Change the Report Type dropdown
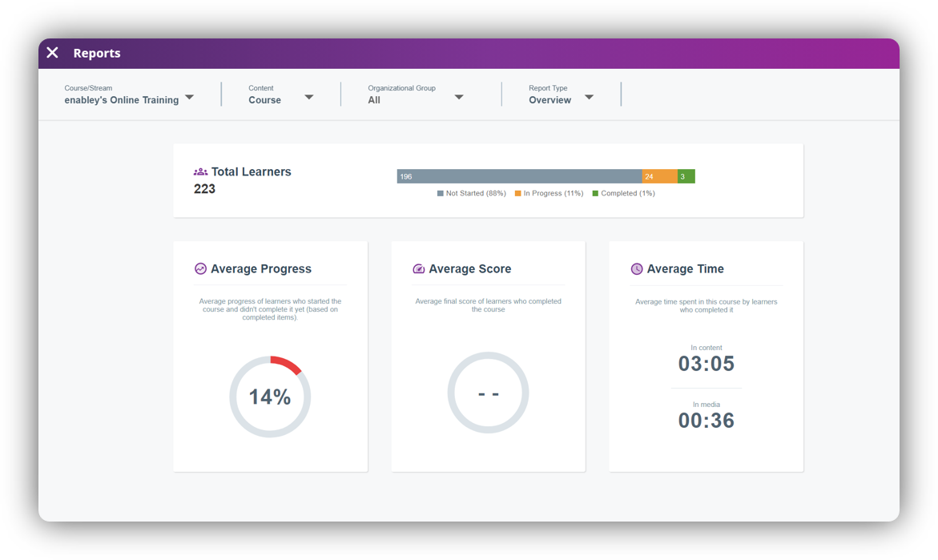 pos(589,98)
